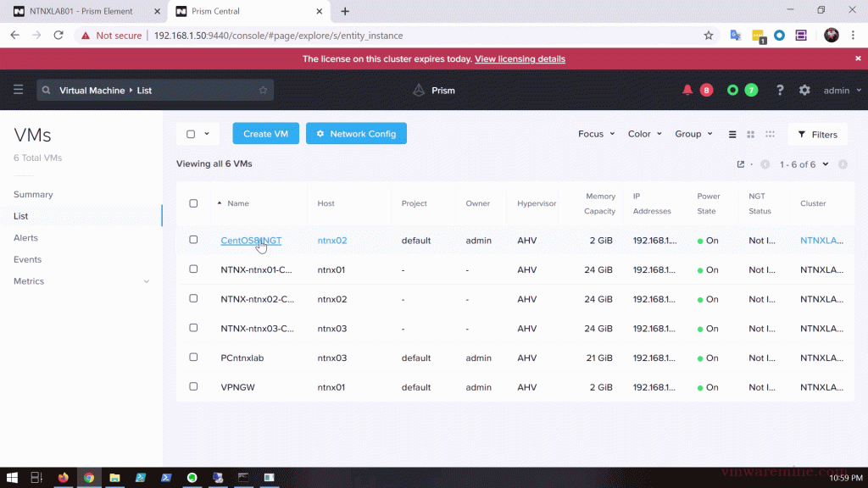Open the Color dropdown
The image size is (868, 488).
[x=645, y=134]
